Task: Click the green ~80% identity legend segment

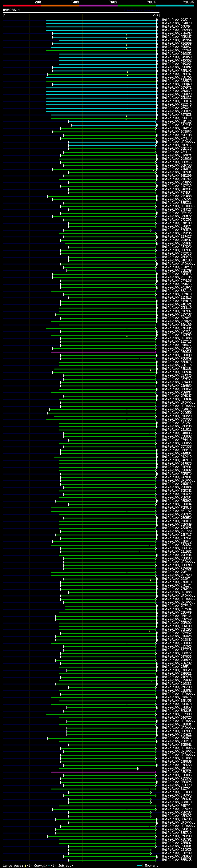Action: point(137,6)
